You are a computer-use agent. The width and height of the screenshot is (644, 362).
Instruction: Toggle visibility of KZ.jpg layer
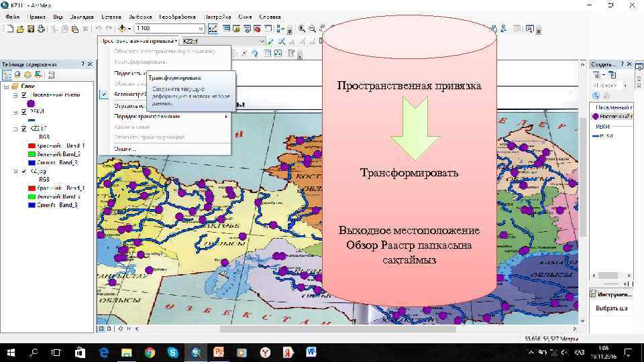(24, 171)
